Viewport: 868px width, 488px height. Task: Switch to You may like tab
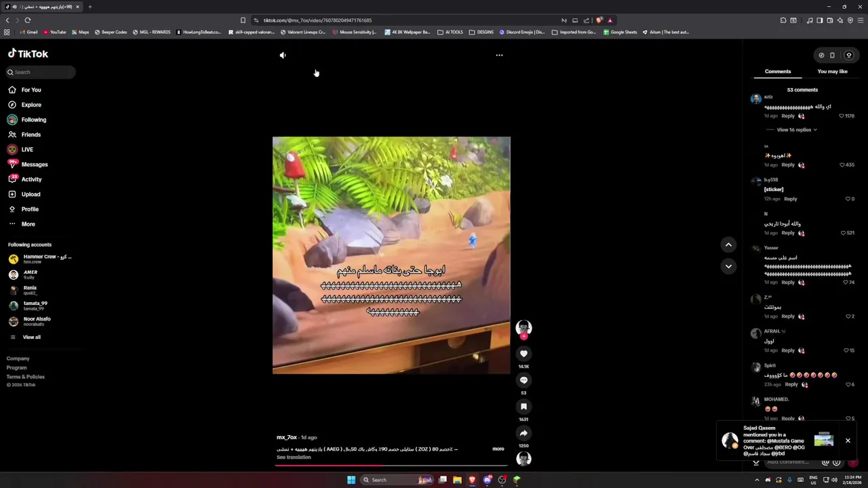tap(832, 71)
